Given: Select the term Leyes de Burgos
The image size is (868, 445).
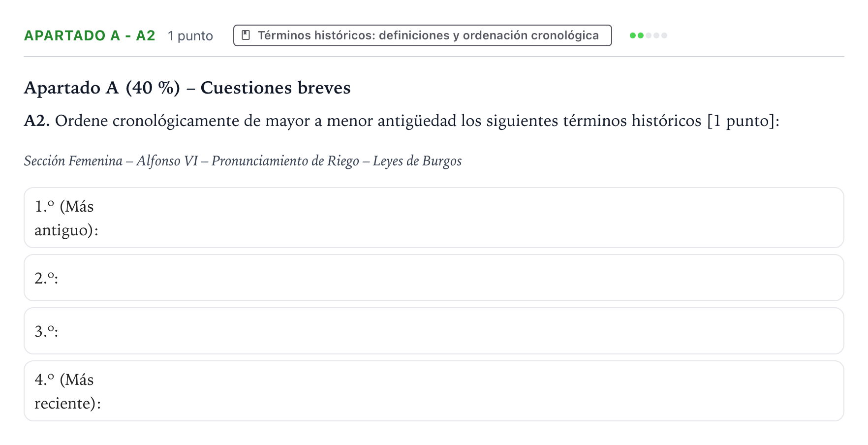Looking at the screenshot, I should (417, 161).
